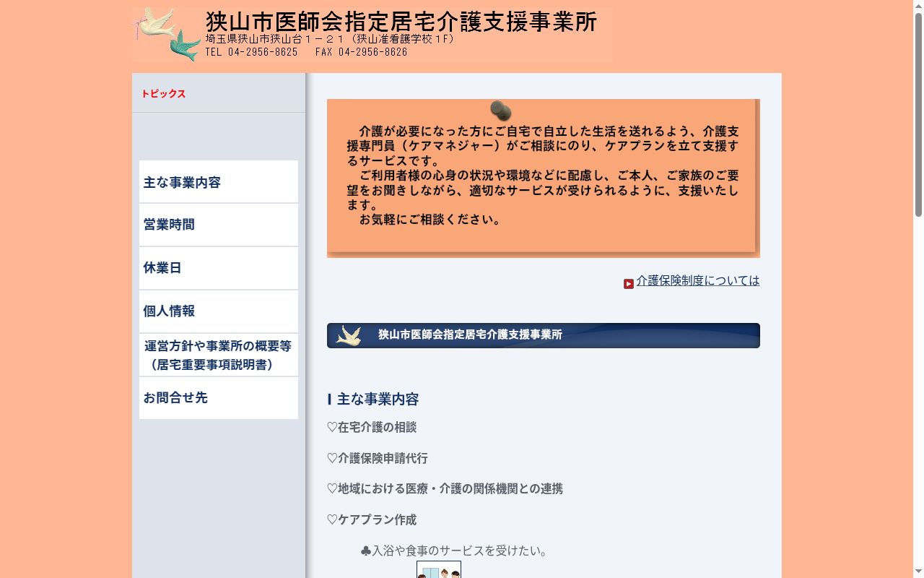Image resolution: width=924 pixels, height=578 pixels.
Task: Select お問合せ先 in the sidebar menu
Action: 219,398
